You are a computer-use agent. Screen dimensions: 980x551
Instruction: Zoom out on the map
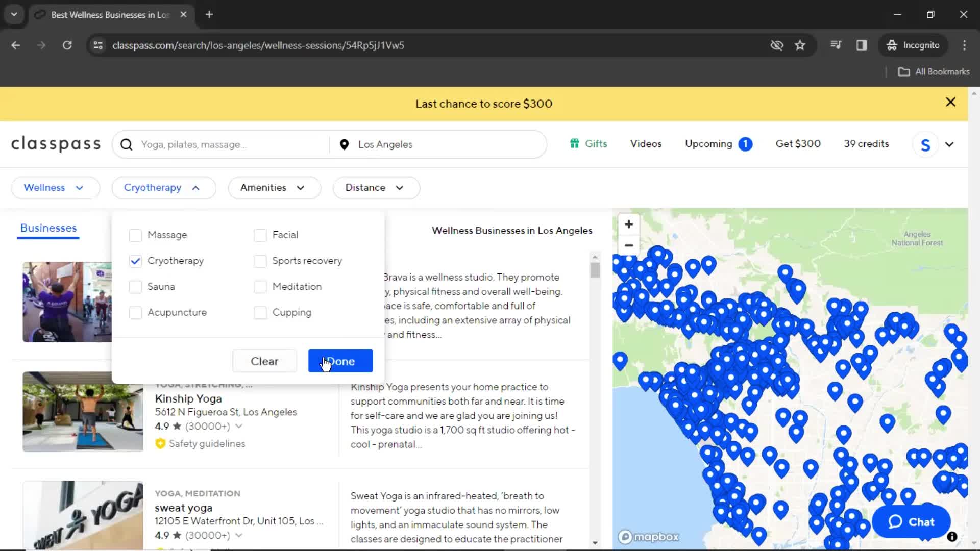point(629,245)
